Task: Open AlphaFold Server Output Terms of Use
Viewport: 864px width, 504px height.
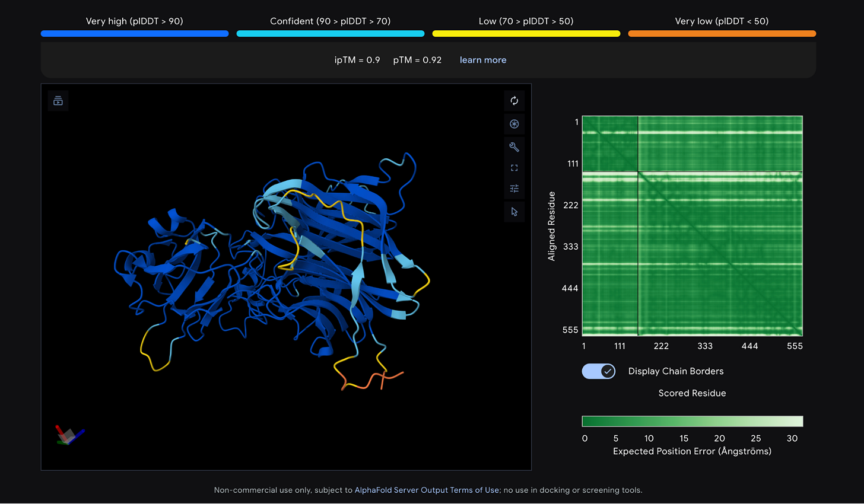Action: pyautogui.click(x=426, y=490)
